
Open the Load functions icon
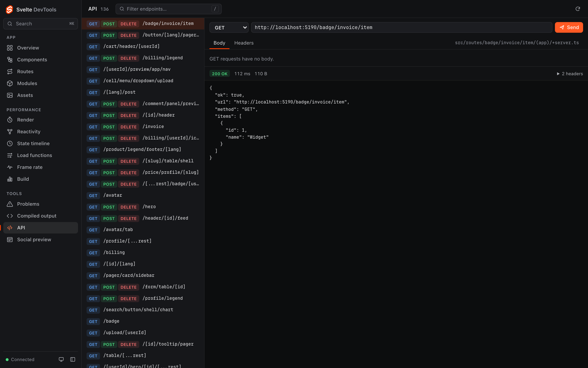point(10,155)
